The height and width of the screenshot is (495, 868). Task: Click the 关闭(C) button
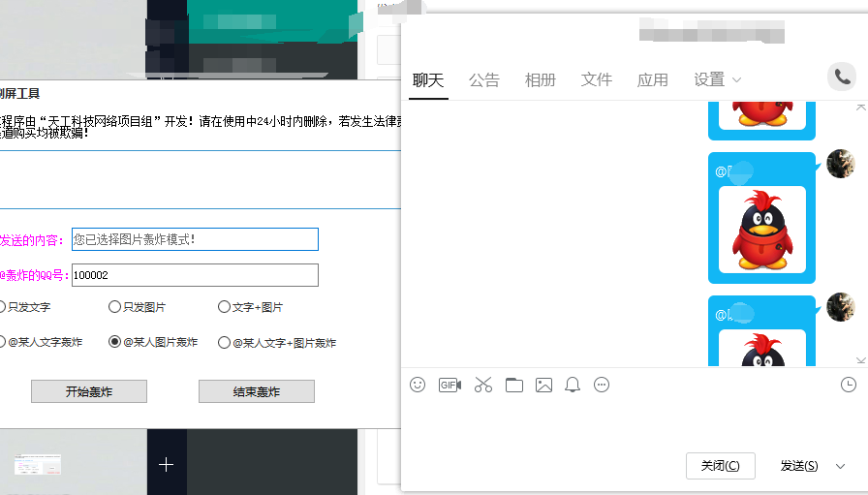(720, 466)
